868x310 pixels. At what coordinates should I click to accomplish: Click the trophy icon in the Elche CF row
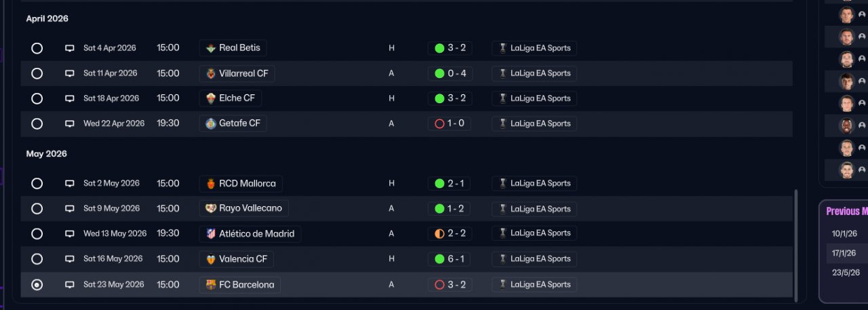click(502, 98)
